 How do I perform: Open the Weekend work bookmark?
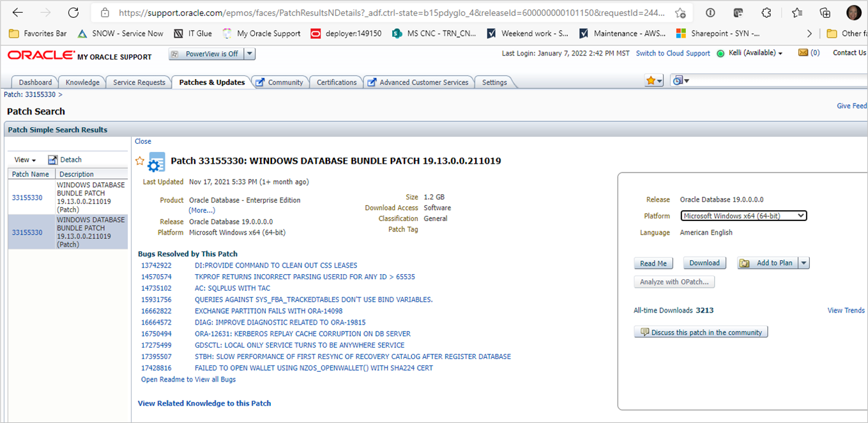(528, 33)
